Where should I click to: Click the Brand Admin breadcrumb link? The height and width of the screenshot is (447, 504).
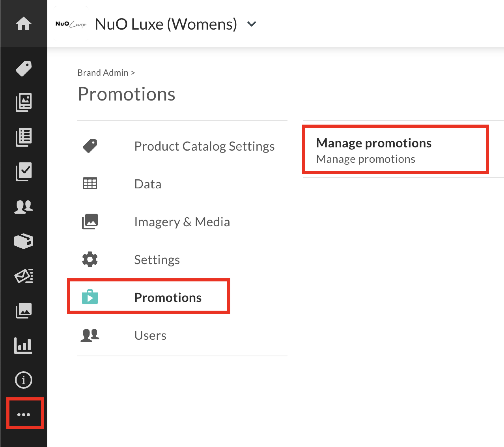click(x=103, y=73)
